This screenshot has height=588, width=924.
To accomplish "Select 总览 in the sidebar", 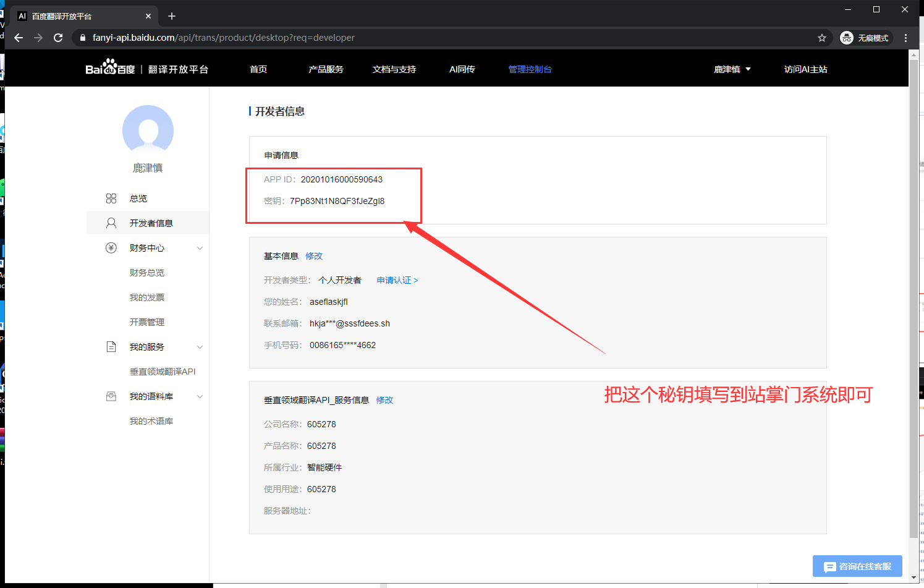I will 138,198.
